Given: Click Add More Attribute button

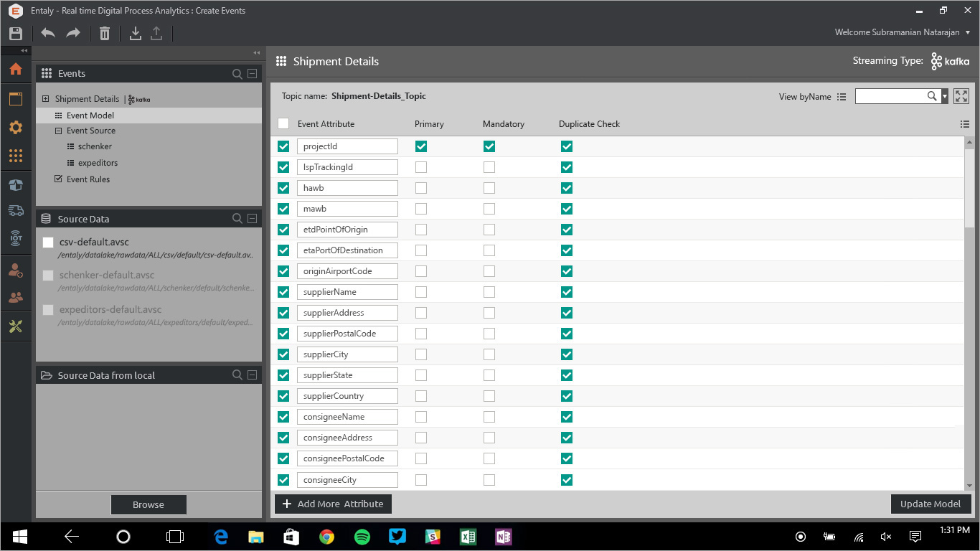Looking at the screenshot, I should tap(333, 504).
